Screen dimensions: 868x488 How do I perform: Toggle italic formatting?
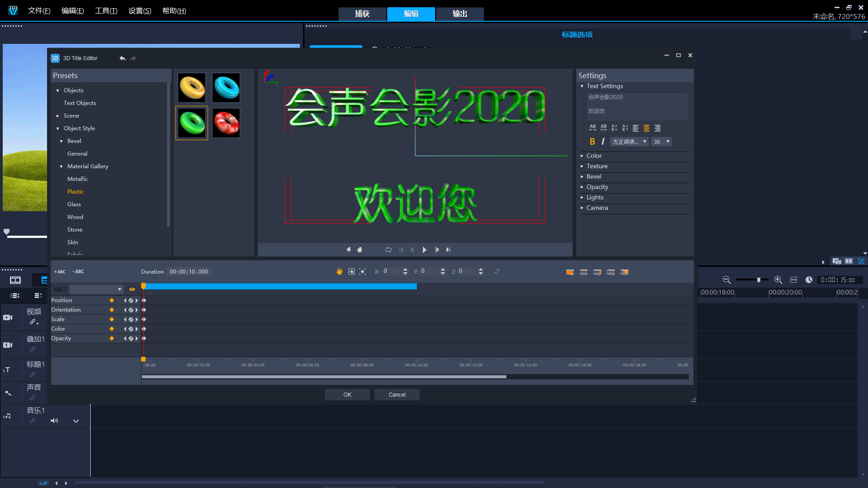tap(603, 142)
